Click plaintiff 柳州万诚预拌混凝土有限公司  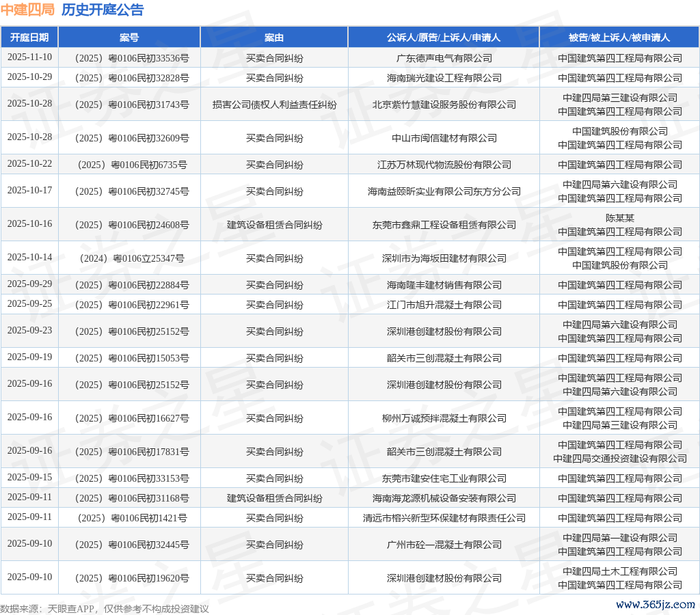click(444, 418)
